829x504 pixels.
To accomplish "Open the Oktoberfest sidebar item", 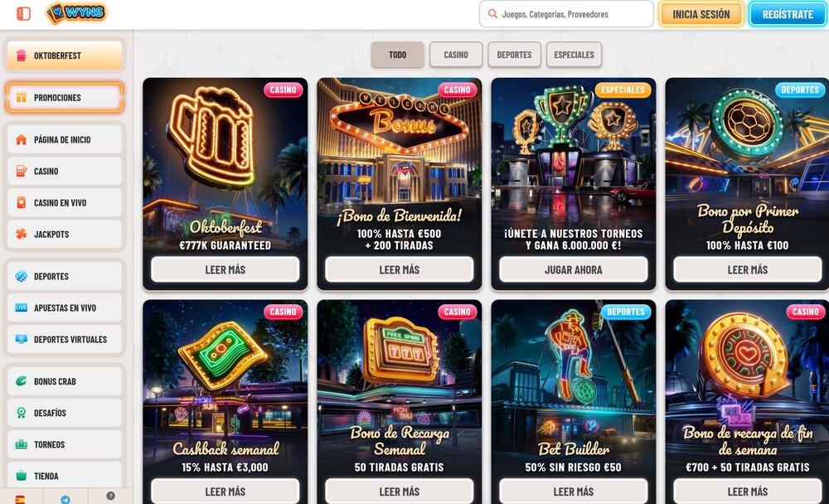I will pos(65,56).
